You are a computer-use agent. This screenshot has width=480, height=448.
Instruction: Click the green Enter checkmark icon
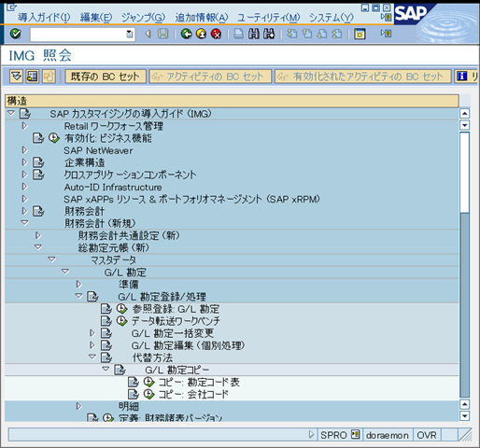(x=15, y=34)
